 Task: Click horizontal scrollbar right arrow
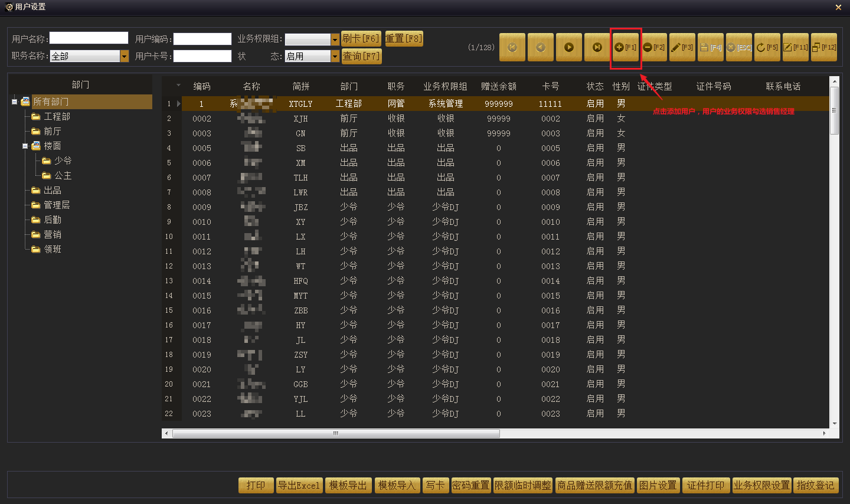824,433
